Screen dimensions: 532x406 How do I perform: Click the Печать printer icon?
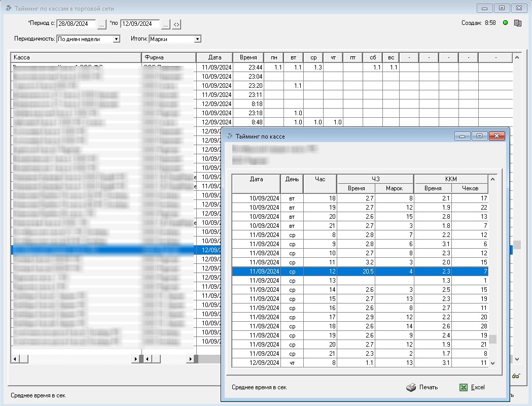(411, 387)
